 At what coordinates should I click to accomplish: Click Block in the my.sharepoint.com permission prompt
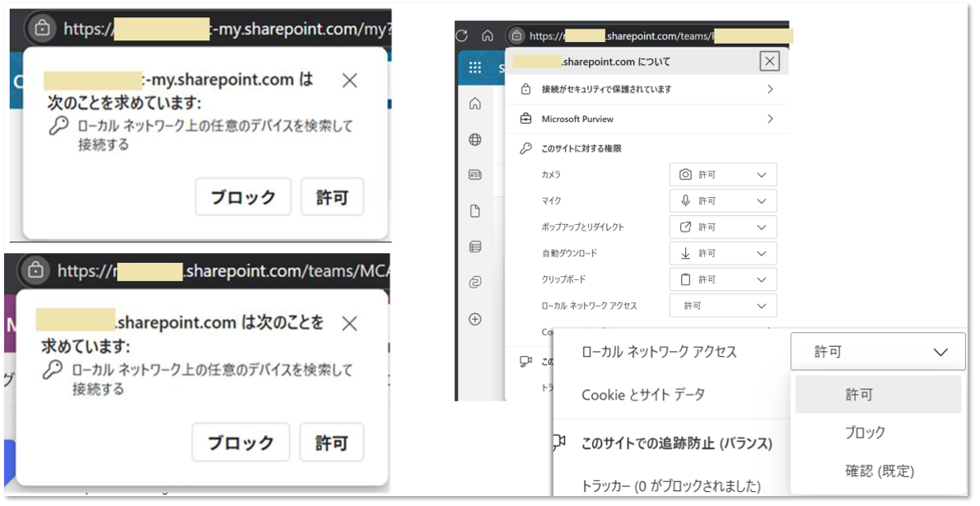tap(243, 197)
